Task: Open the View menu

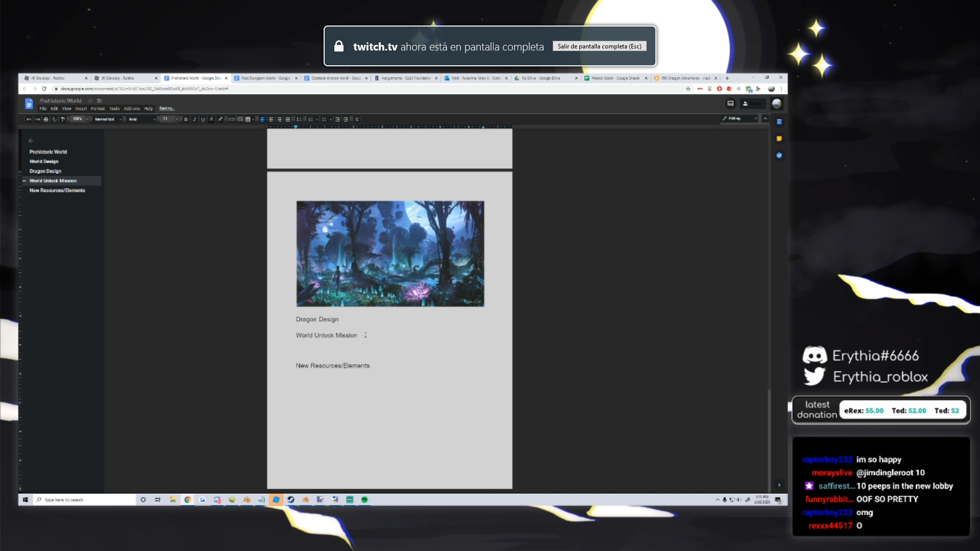Action: pos(67,109)
